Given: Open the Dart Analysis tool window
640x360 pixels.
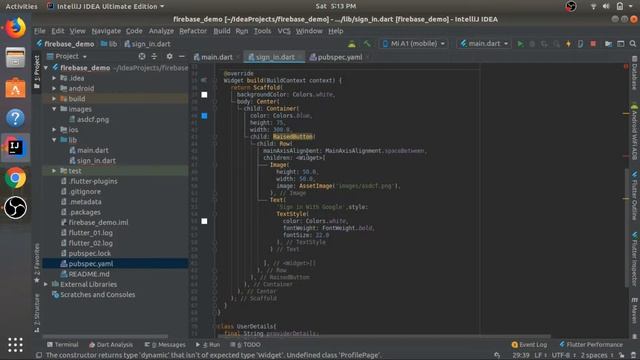Looking at the screenshot, I should (x=111, y=345).
